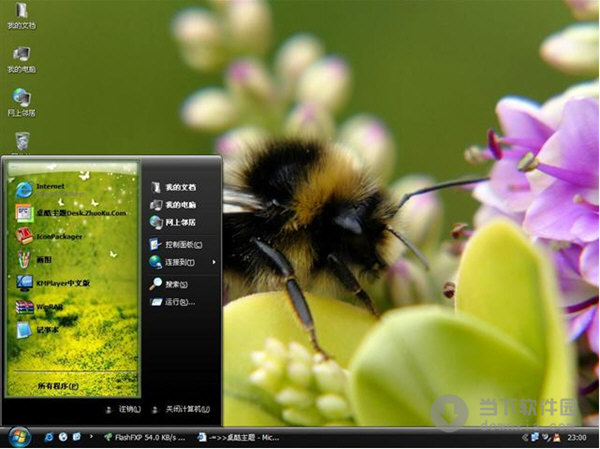
Task: Open 我的电脑 in the Start menu right pane
Action: (173, 205)
